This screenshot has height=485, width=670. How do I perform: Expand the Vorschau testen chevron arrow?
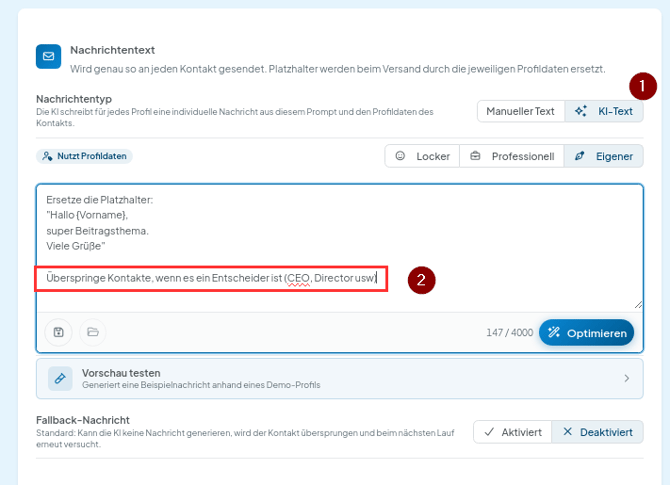coord(626,378)
